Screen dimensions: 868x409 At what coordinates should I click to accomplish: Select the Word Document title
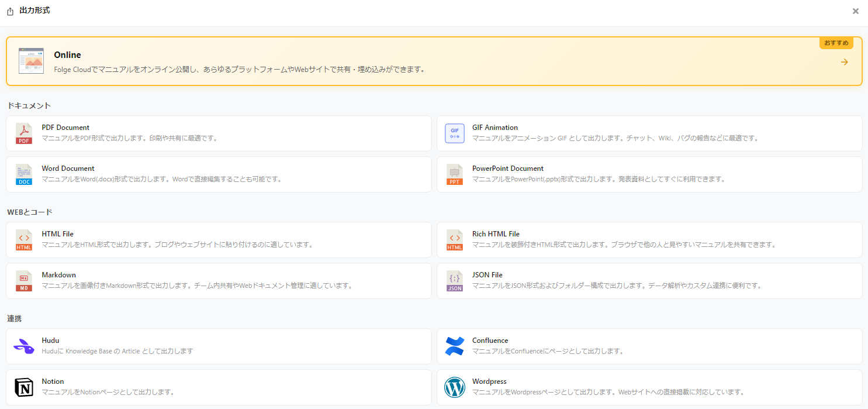click(x=68, y=169)
